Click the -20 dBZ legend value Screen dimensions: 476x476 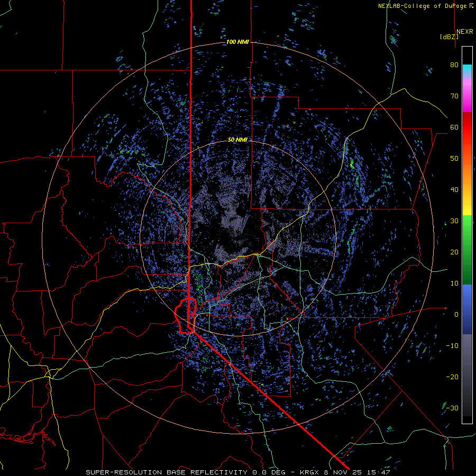(452, 377)
